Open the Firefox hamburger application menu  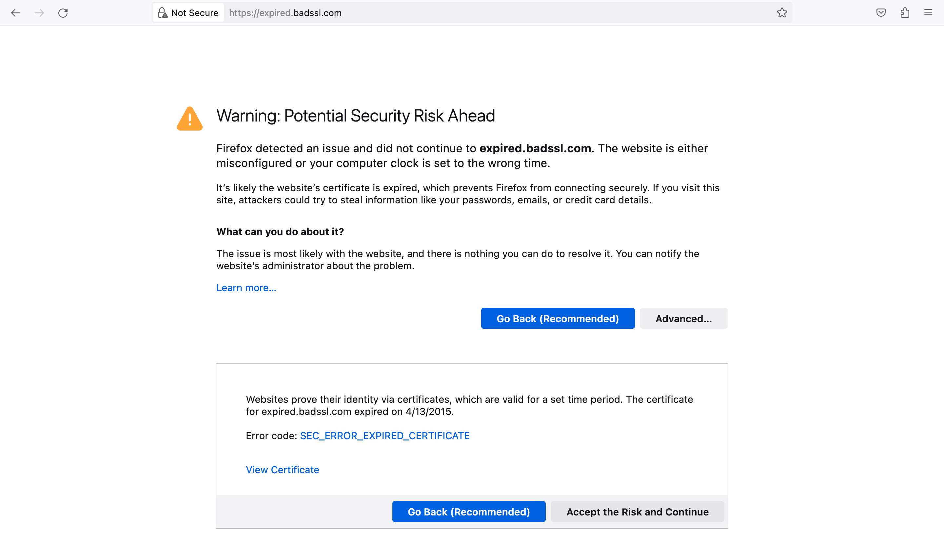(928, 13)
